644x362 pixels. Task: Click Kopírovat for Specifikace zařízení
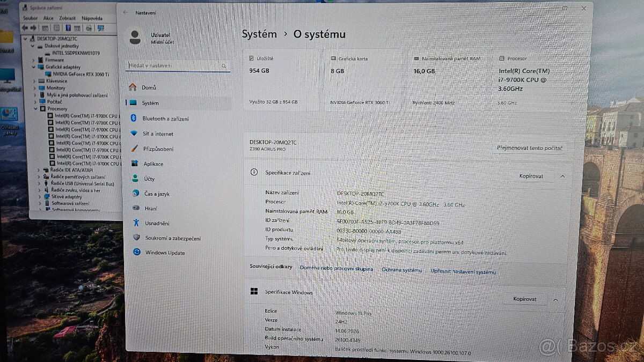click(531, 176)
